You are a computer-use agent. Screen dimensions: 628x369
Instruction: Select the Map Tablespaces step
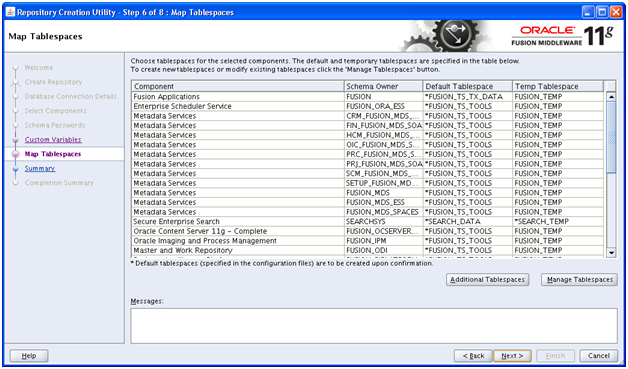pyautogui.click(x=52, y=154)
